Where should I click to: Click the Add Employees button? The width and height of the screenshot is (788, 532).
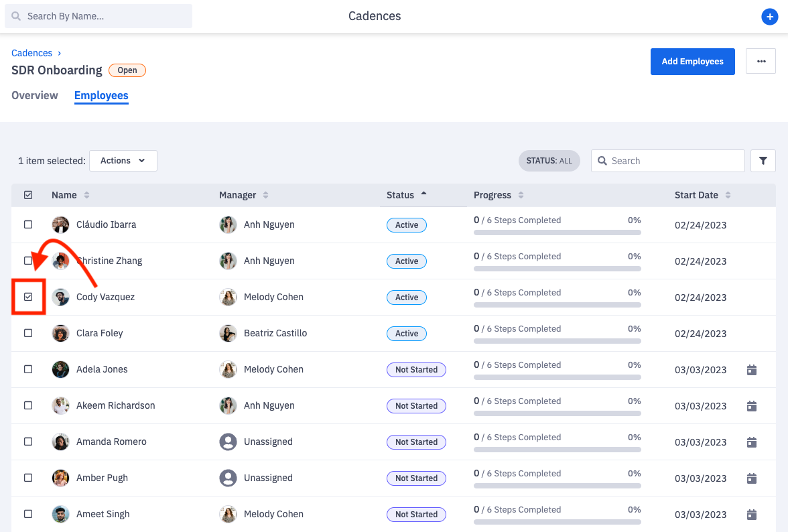(692, 61)
